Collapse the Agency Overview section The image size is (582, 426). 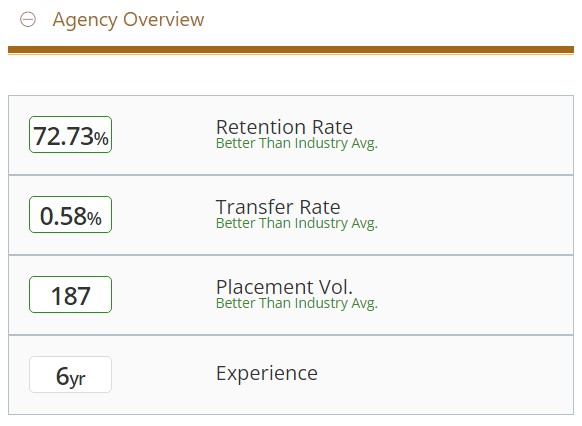(x=28, y=19)
